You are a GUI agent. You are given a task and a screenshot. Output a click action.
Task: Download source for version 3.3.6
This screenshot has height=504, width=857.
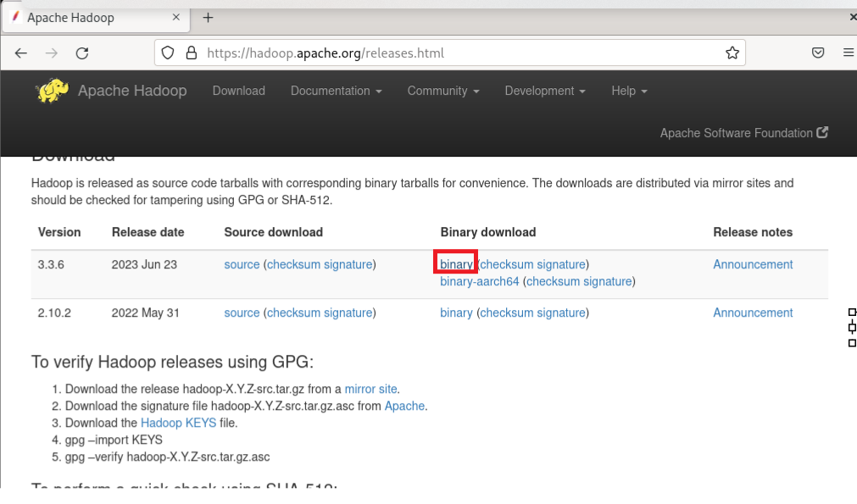(242, 264)
